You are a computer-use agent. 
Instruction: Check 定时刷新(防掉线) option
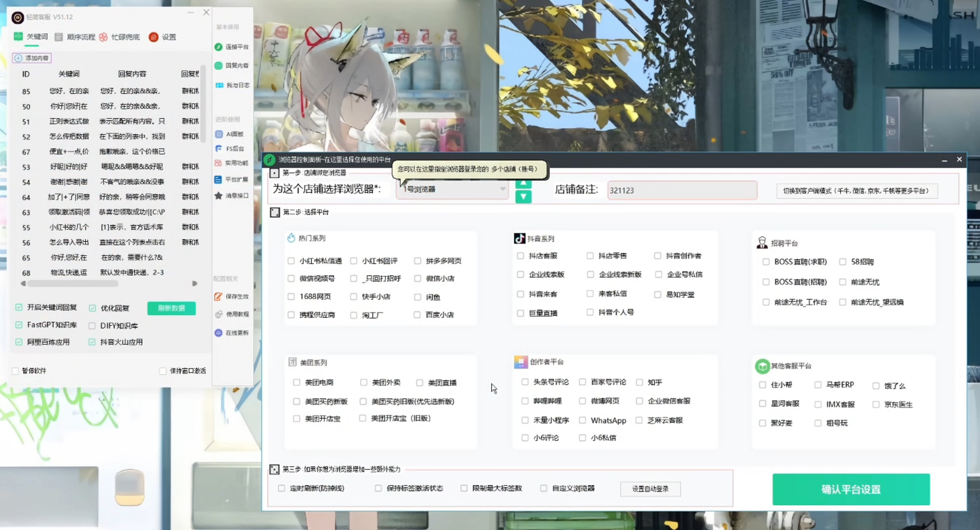(281, 488)
